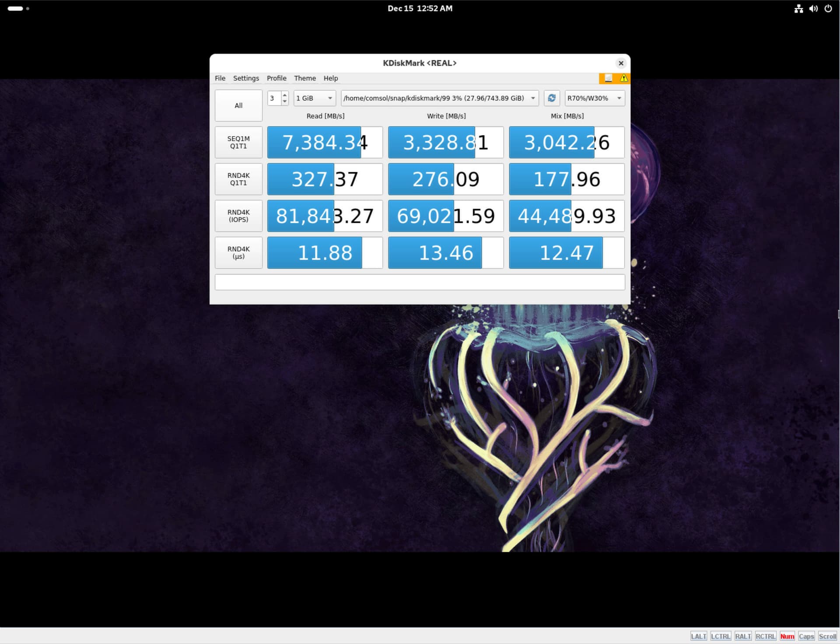
Task: Toggle the Scroll lock indicator
Action: point(827,636)
